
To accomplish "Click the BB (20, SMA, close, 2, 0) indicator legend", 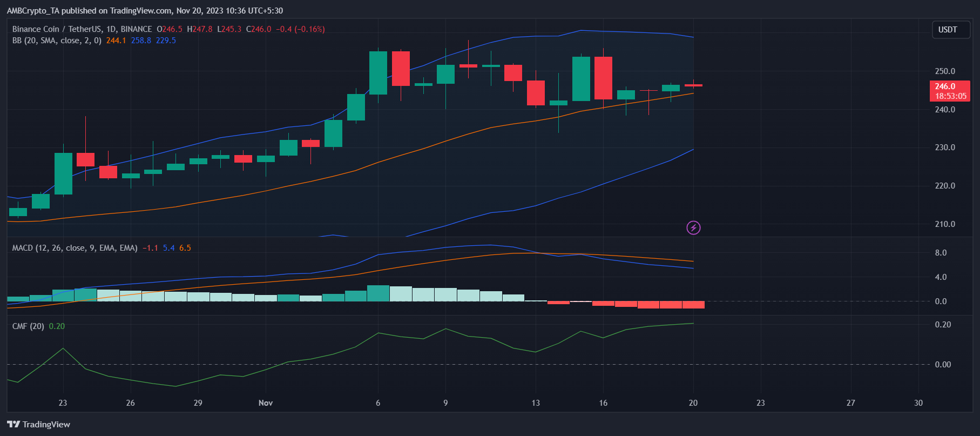I will (57, 41).
